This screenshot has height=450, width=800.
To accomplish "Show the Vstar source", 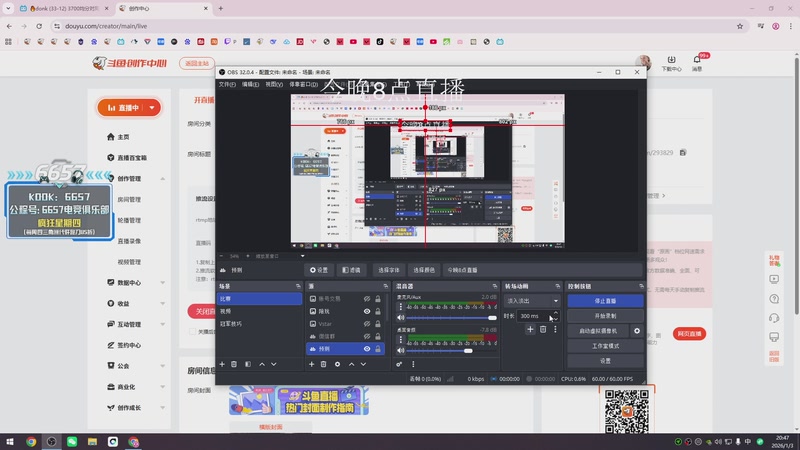I will [367, 324].
